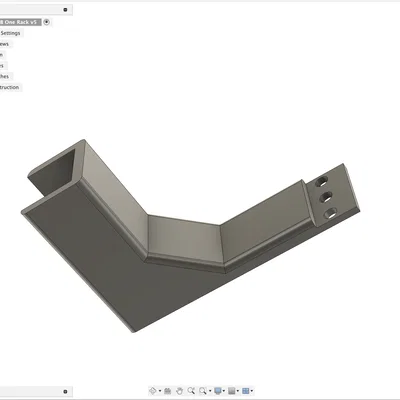Collapse the bottom comments panel dot button

click(65, 391)
